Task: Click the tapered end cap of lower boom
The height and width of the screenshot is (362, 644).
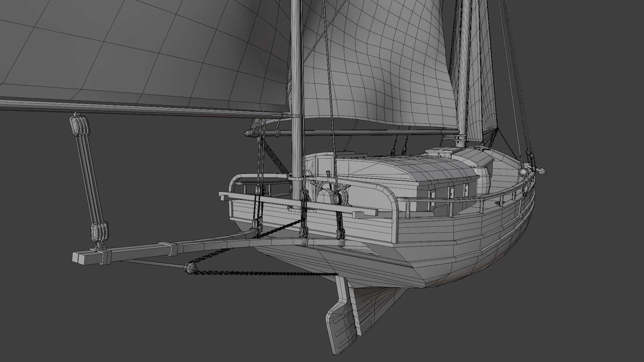Action: [x=250, y=133]
